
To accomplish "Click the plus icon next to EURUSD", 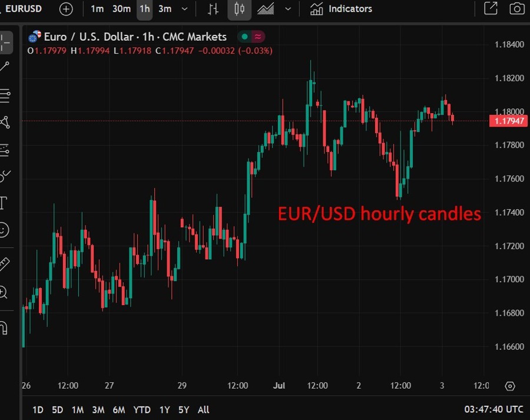I will coord(66,9).
